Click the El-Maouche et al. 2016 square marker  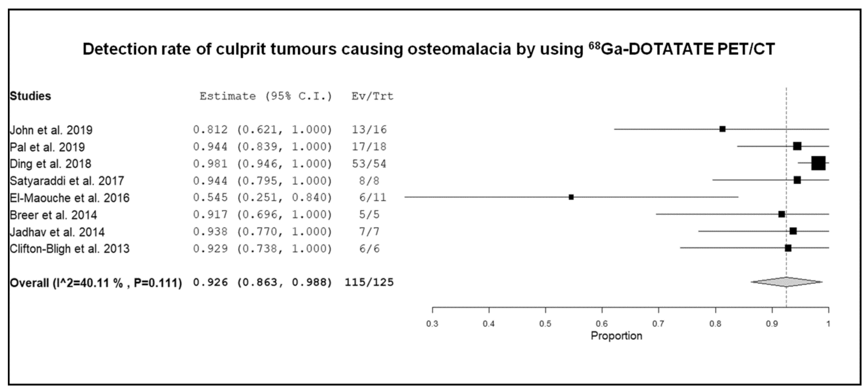[x=571, y=197]
